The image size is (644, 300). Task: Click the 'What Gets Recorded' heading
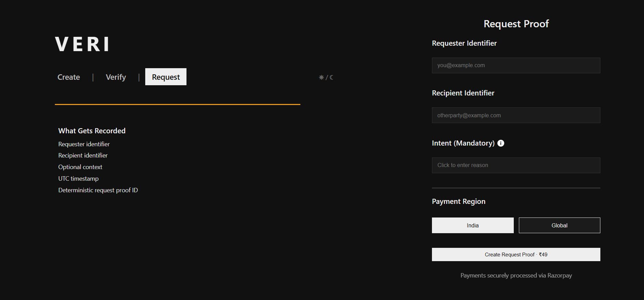pyautogui.click(x=92, y=131)
